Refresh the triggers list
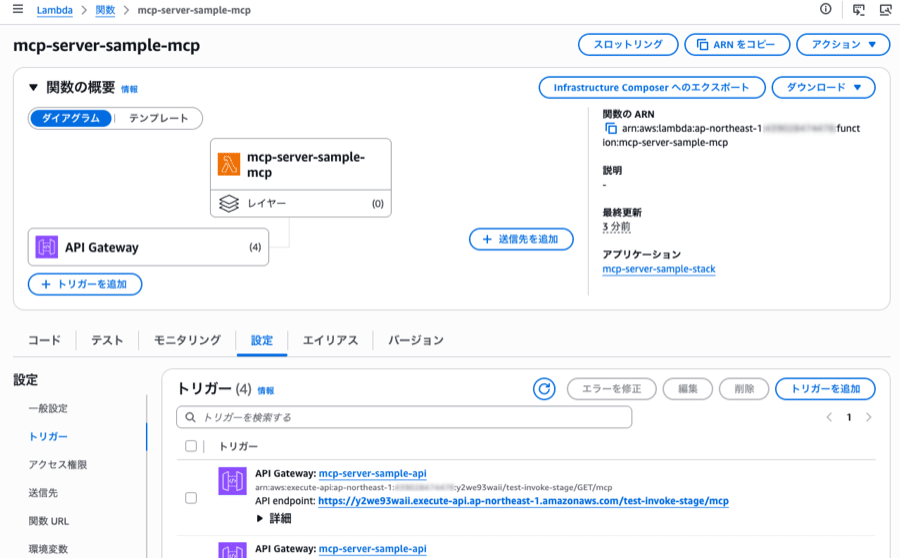The image size is (900, 558). [x=544, y=389]
